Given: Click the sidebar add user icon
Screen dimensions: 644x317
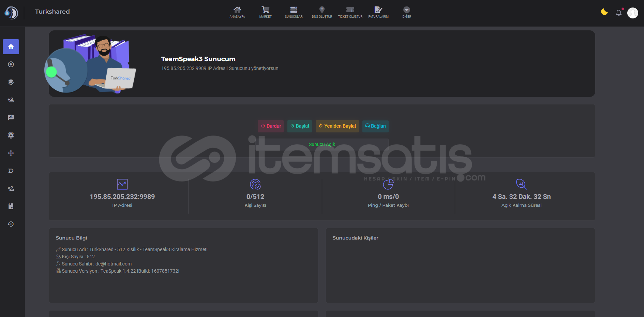Looking at the screenshot, I should coord(11,100).
